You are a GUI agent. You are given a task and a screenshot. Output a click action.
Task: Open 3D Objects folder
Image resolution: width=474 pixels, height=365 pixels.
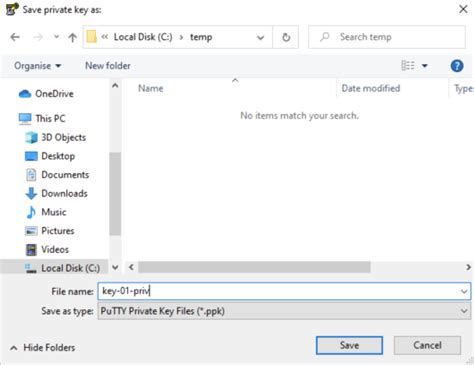point(56,137)
